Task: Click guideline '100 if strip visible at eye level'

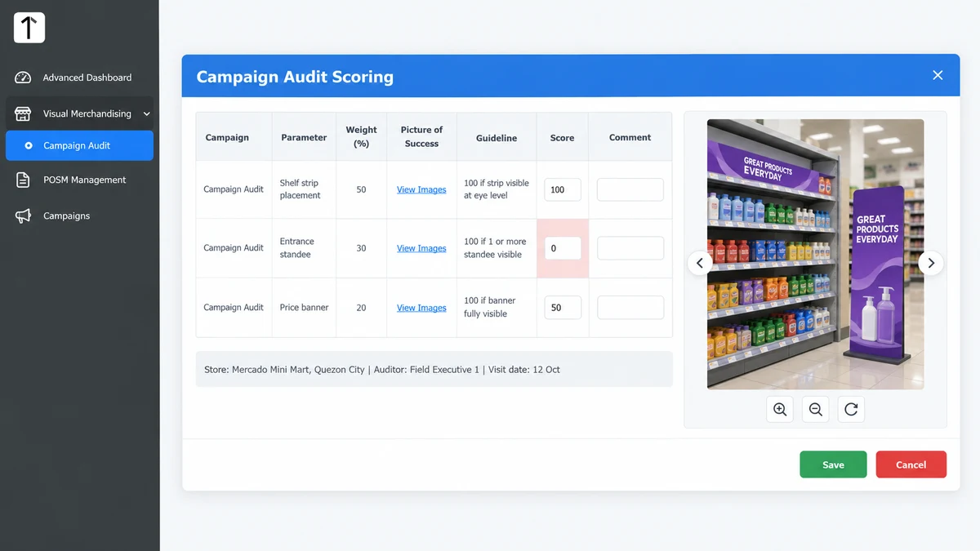Action: tap(497, 189)
